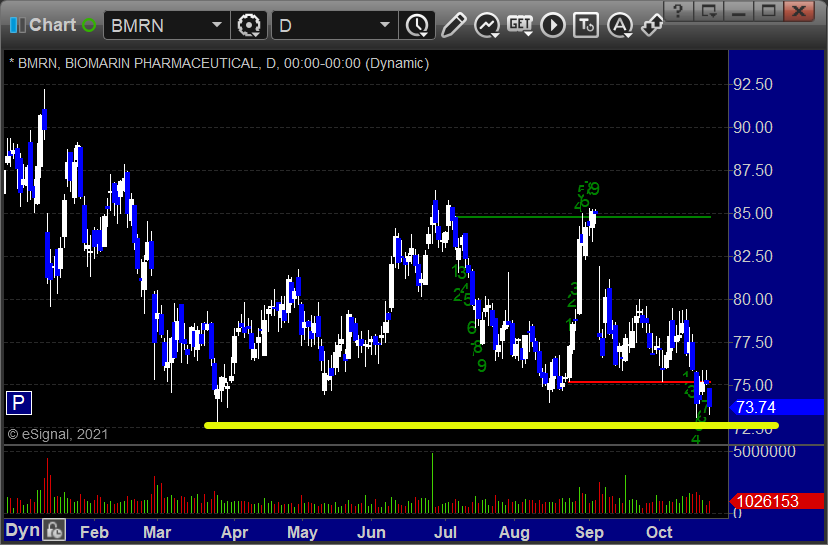Open the window options menu button
The height and width of the screenshot is (545, 828).
pos(708,11)
